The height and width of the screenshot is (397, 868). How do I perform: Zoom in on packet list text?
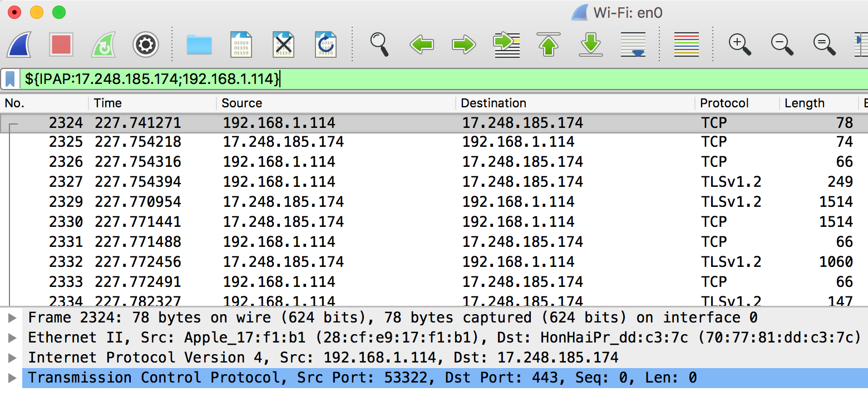(740, 44)
